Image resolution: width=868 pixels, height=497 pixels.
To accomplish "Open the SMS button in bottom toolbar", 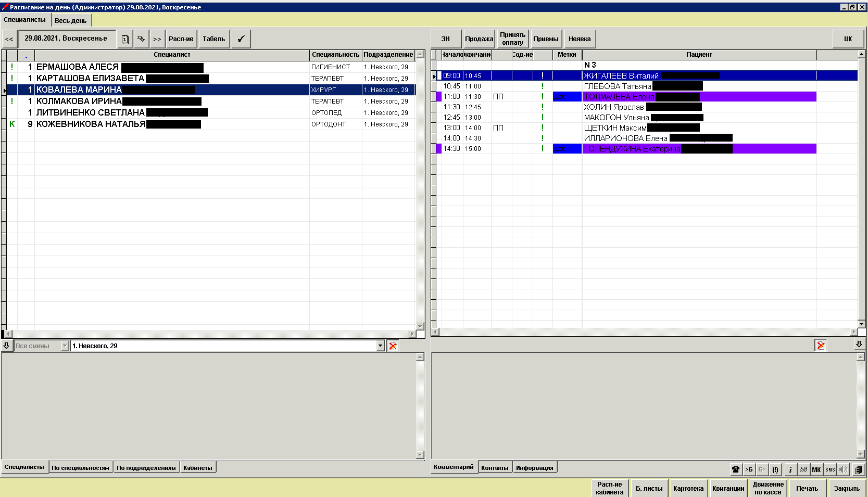I will pyautogui.click(x=830, y=469).
